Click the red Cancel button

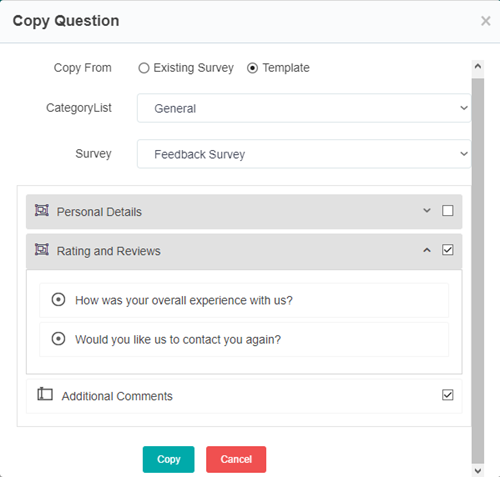pos(236,459)
